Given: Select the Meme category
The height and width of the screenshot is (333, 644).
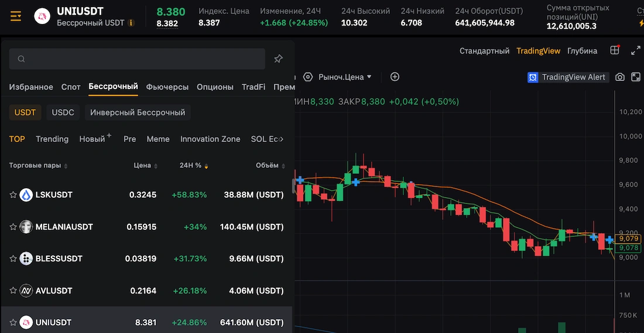Looking at the screenshot, I should pyautogui.click(x=158, y=140).
